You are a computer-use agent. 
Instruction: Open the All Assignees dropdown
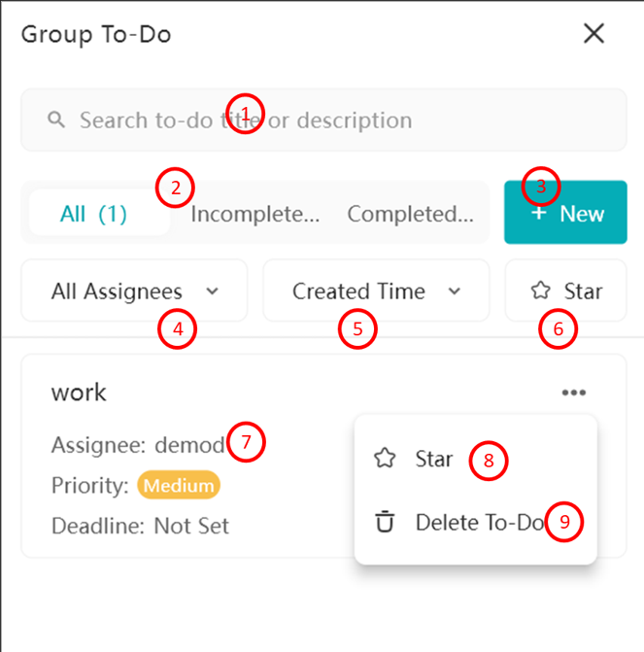click(x=134, y=291)
